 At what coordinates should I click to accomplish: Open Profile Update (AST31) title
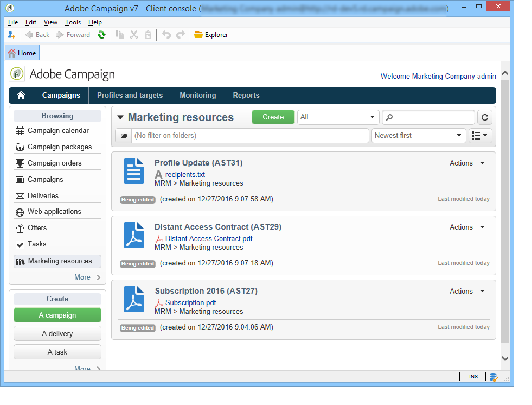click(x=198, y=163)
